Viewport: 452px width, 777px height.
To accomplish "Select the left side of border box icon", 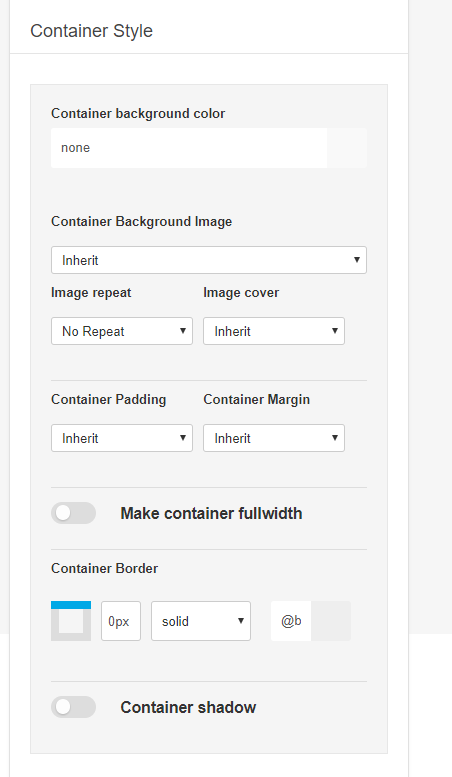I will pos(55,621).
